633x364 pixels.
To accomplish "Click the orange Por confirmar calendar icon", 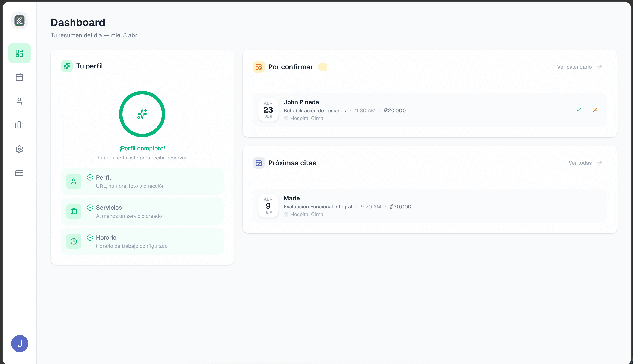I will [x=259, y=67].
